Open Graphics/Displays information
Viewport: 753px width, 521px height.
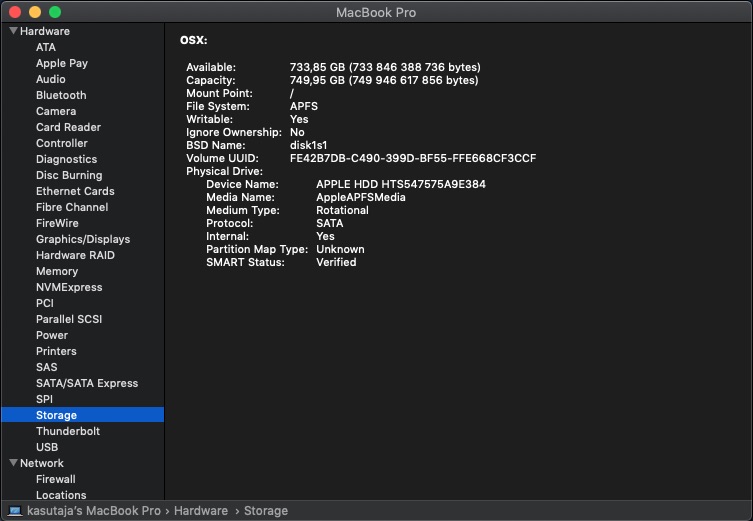tap(83, 239)
